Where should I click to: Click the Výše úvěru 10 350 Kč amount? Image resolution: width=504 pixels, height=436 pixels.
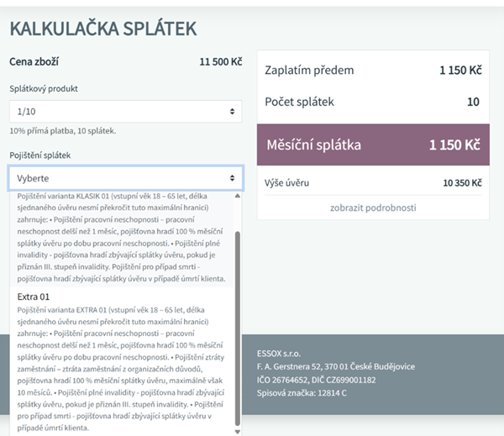tap(462, 182)
